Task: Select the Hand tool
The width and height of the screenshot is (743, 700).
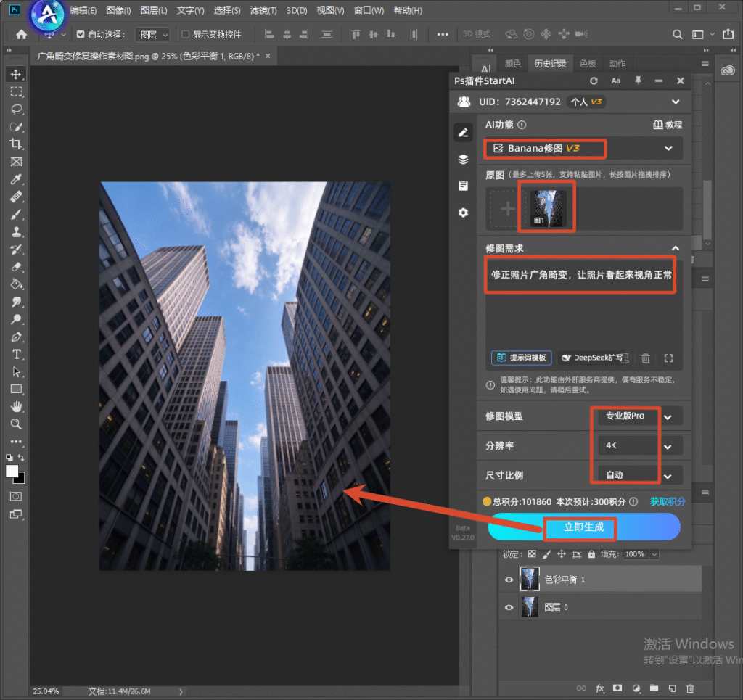Action: coord(16,406)
